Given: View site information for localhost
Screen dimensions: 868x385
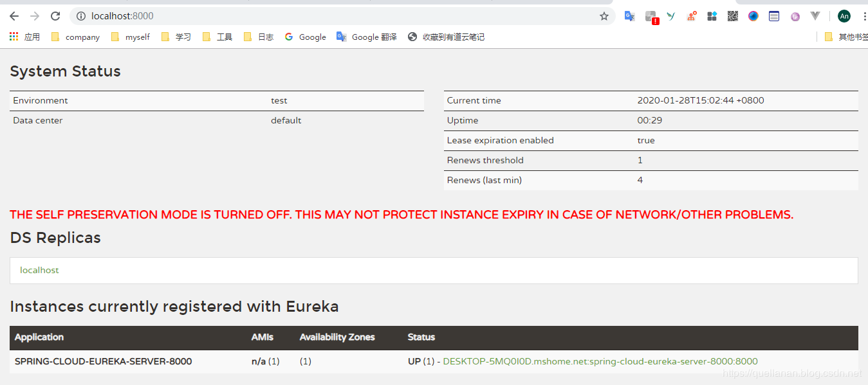Looking at the screenshot, I should point(81,16).
